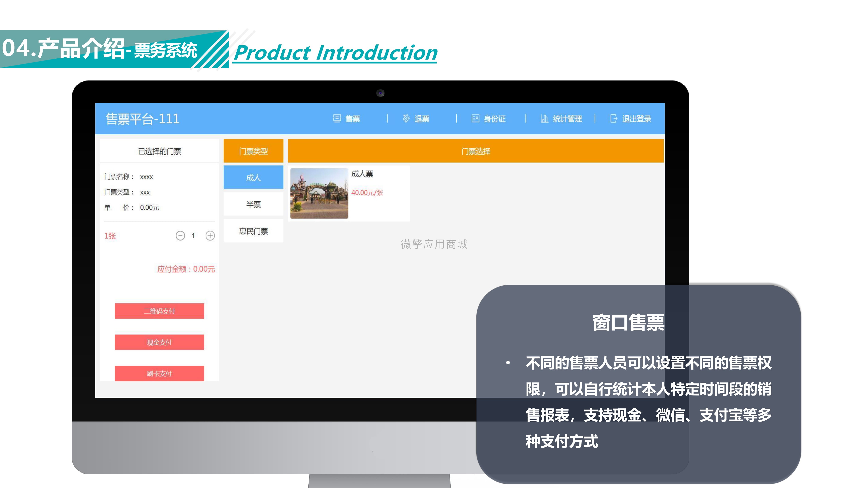Click the 成人票 scenic photo thumbnail
Image resolution: width=868 pixels, height=488 pixels.
(x=319, y=193)
